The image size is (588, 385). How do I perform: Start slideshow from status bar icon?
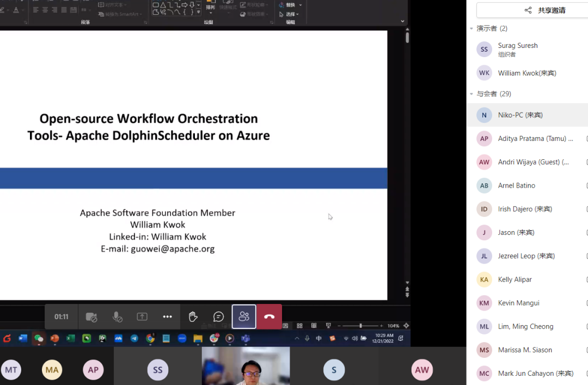(328, 326)
